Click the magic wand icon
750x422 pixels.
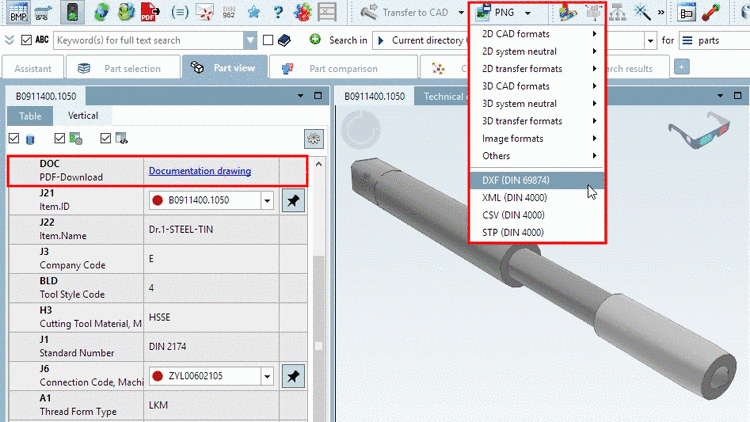click(642, 12)
